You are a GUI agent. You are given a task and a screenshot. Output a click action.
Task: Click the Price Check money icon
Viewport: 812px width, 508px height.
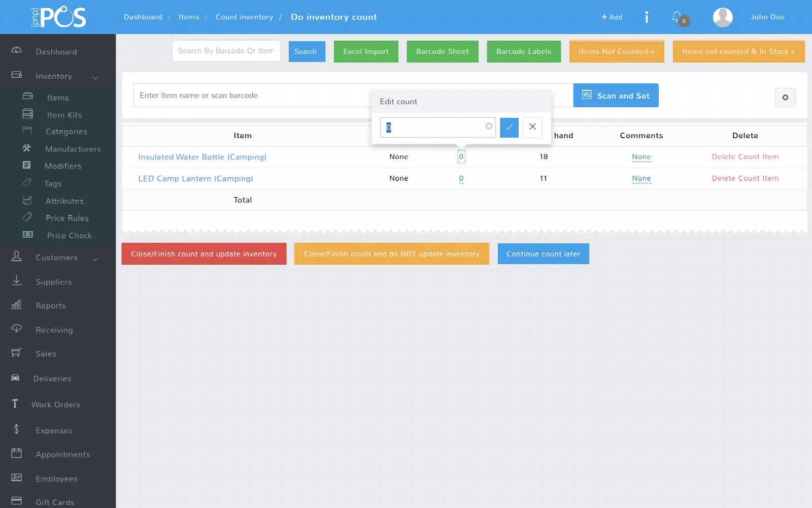click(x=28, y=234)
